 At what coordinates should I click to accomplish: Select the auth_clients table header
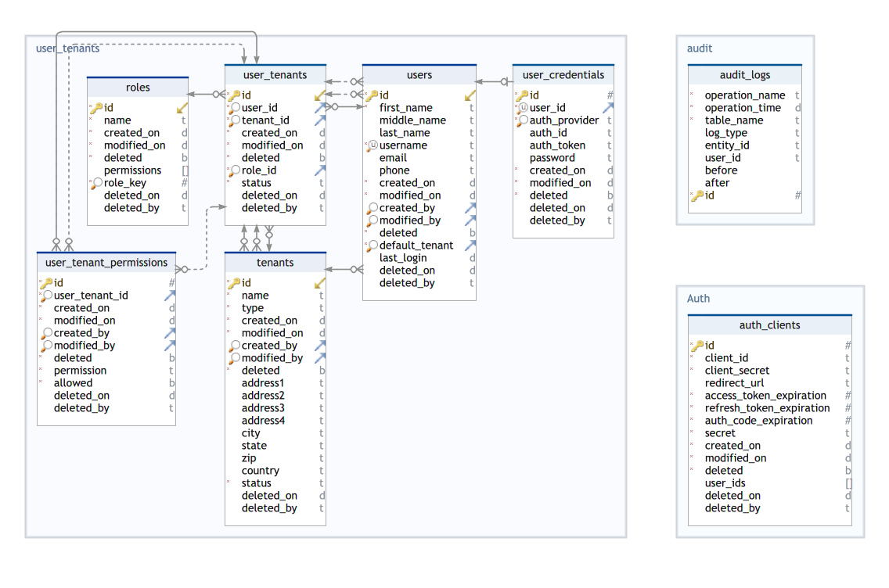pyautogui.click(x=770, y=325)
